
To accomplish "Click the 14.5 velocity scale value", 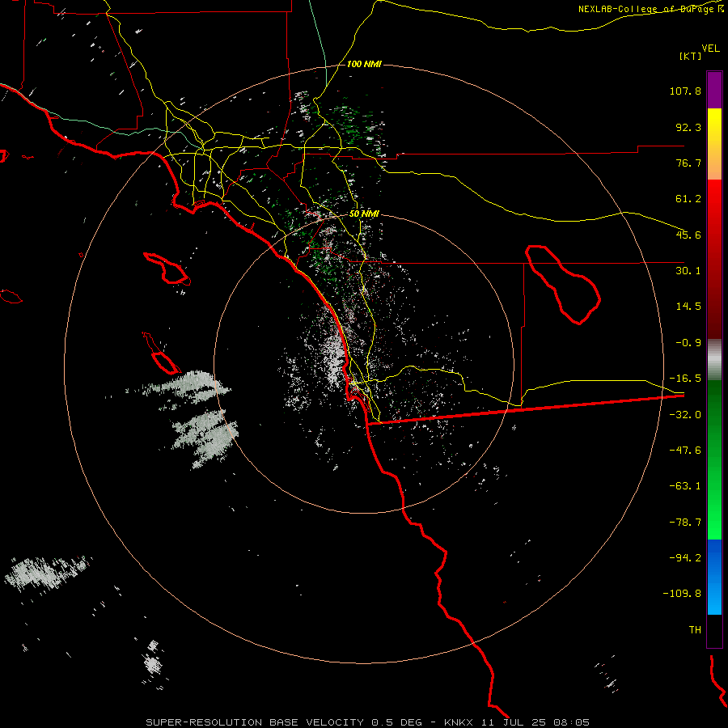I will pos(688,307).
